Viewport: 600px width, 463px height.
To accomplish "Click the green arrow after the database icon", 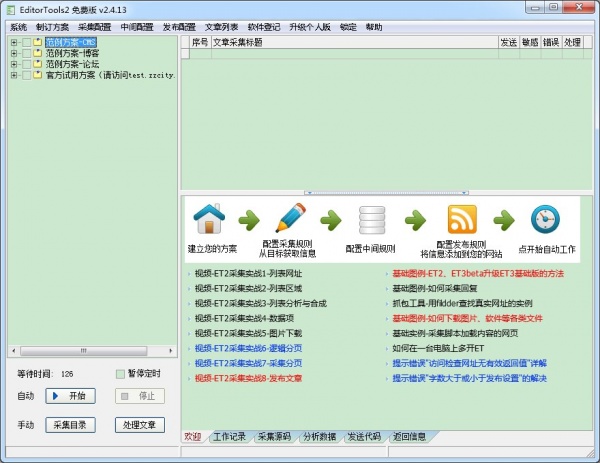I will click(416, 220).
